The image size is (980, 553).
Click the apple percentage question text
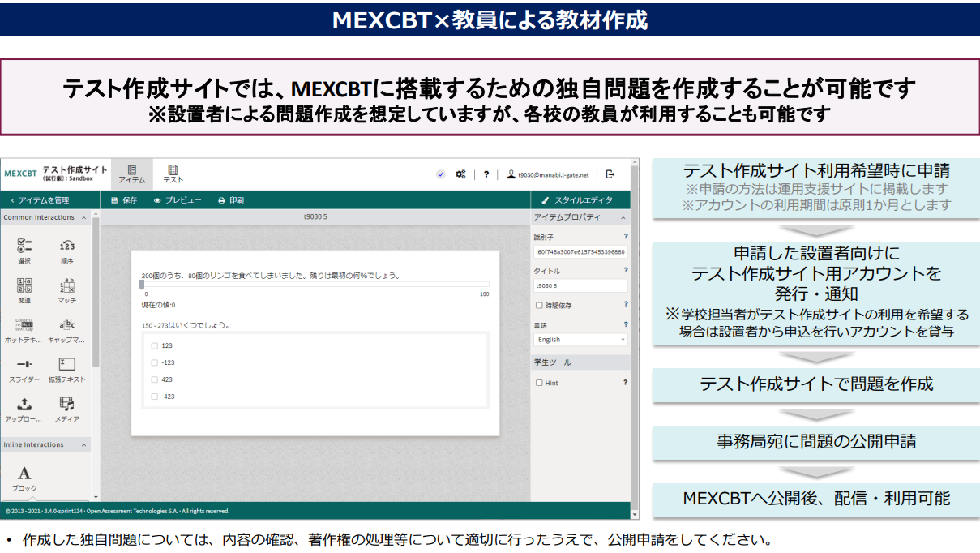[271, 275]
